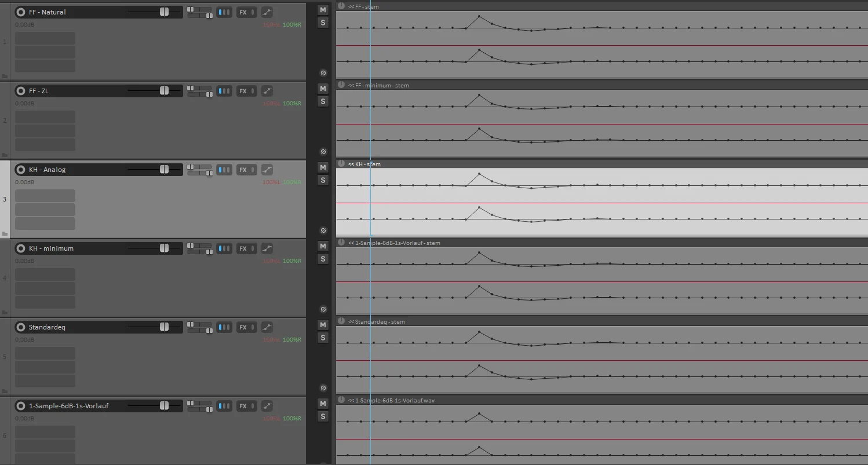Click the FF - Natural volume fader handle
The width and height of the screenshot is (868, 465).
pos(164,12)
